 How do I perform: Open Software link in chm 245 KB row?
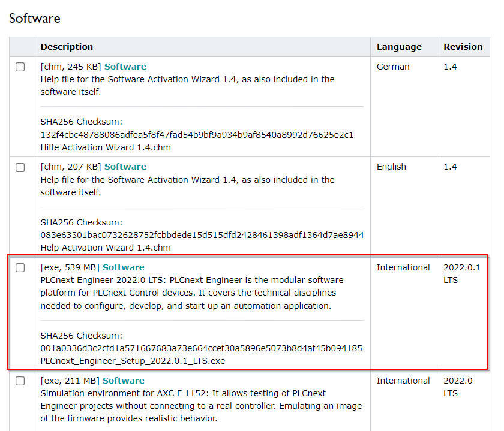(x=125, y=67)
